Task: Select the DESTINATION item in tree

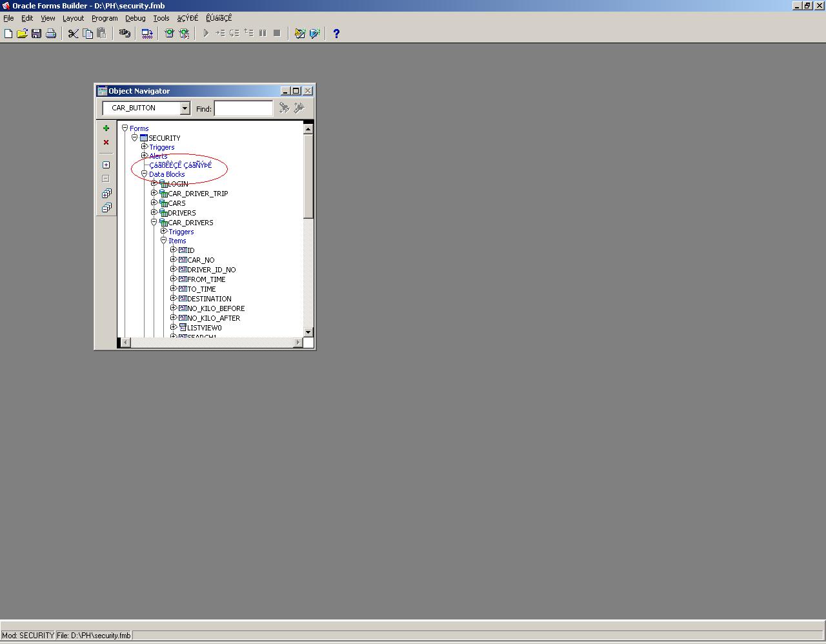Action: 209,299
